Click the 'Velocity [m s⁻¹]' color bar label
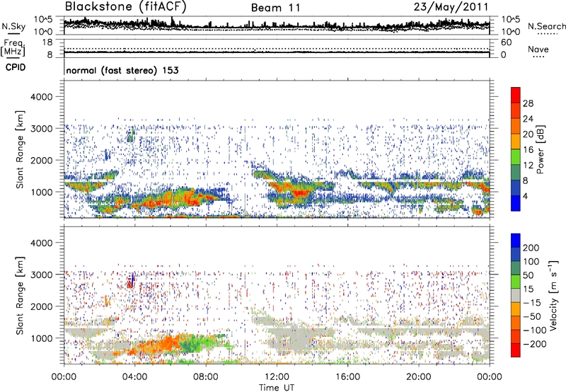 (553, 295)
